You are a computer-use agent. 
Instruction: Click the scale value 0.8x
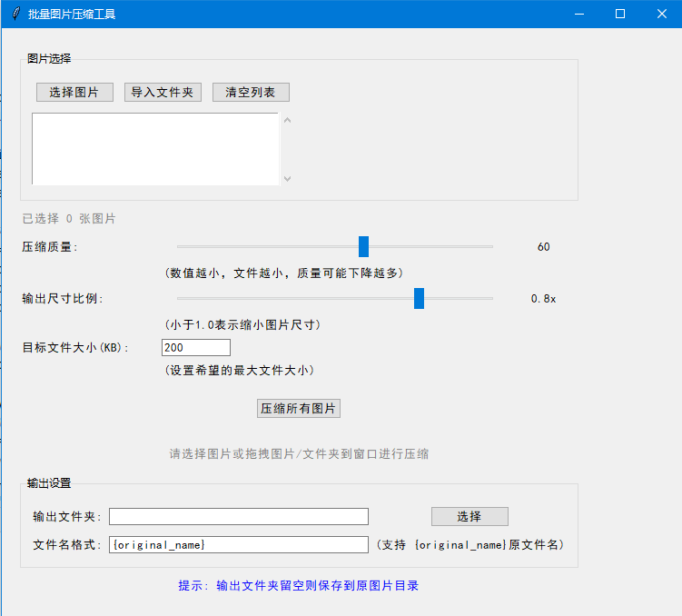tap(544, 299)
